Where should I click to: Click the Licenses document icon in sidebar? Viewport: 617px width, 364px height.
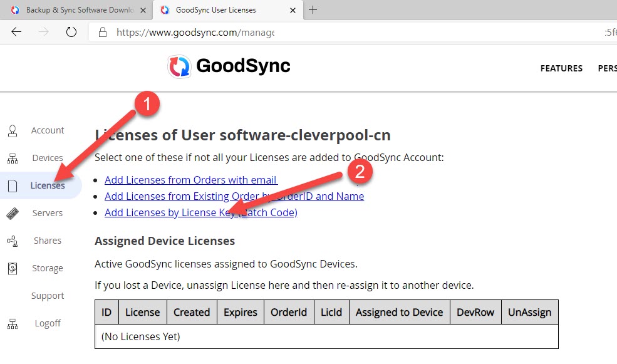click(13, 185)
